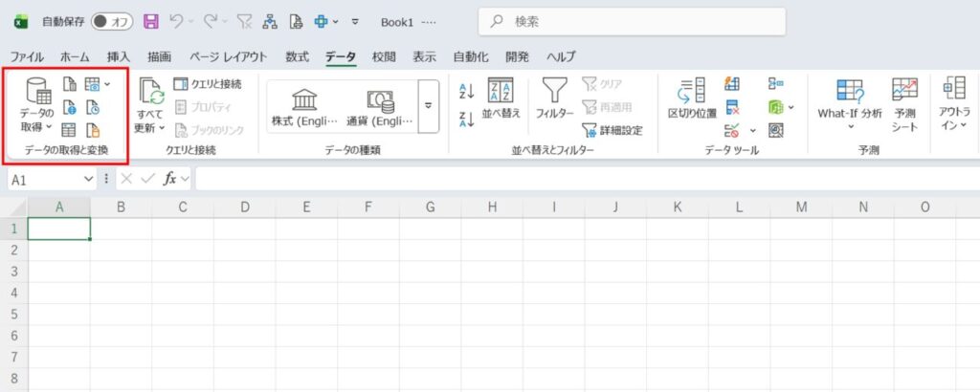The image size is (980, 392).
Task: Open the 並べ替え sort dialog
Action: (501, 98)
